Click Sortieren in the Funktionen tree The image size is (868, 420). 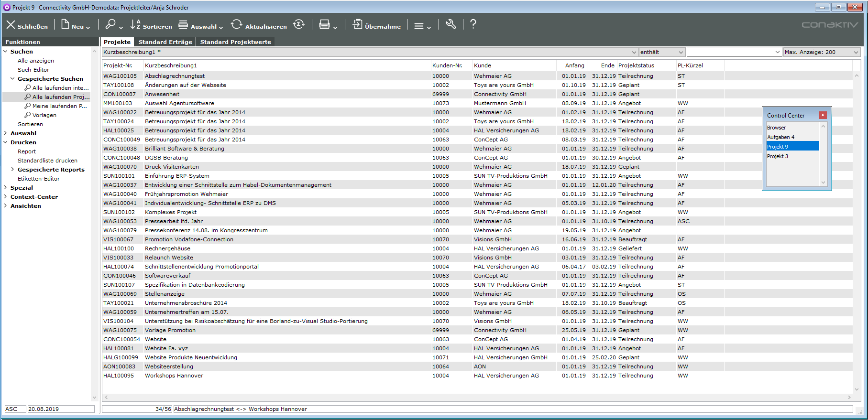click(30, 124)
